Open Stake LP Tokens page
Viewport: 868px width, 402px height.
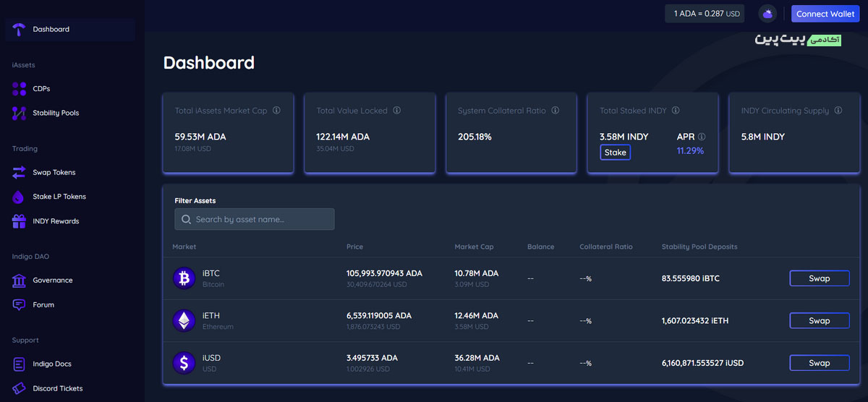59,197
